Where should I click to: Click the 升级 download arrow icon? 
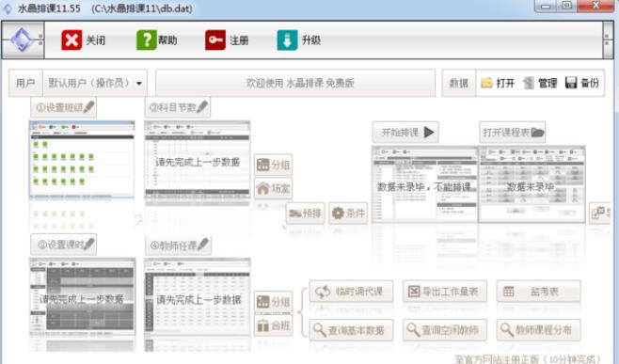288,40
